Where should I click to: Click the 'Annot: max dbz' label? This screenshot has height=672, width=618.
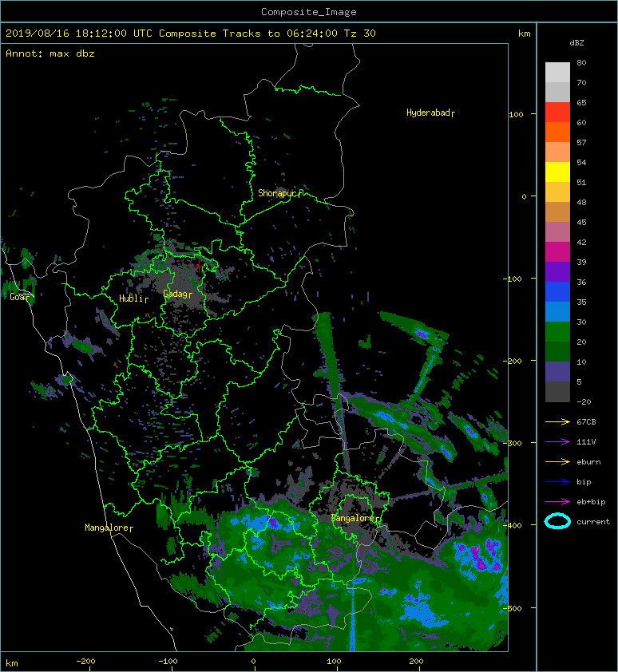pos(50,53)
